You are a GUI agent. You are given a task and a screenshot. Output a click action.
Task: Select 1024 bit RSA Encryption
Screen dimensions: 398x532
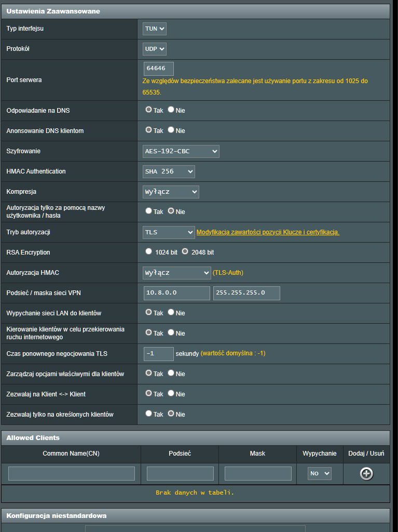pos(148,251)
